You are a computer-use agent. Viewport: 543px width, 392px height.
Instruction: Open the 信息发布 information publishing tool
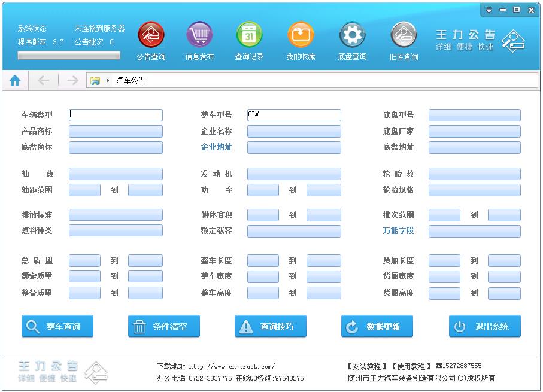199,35
